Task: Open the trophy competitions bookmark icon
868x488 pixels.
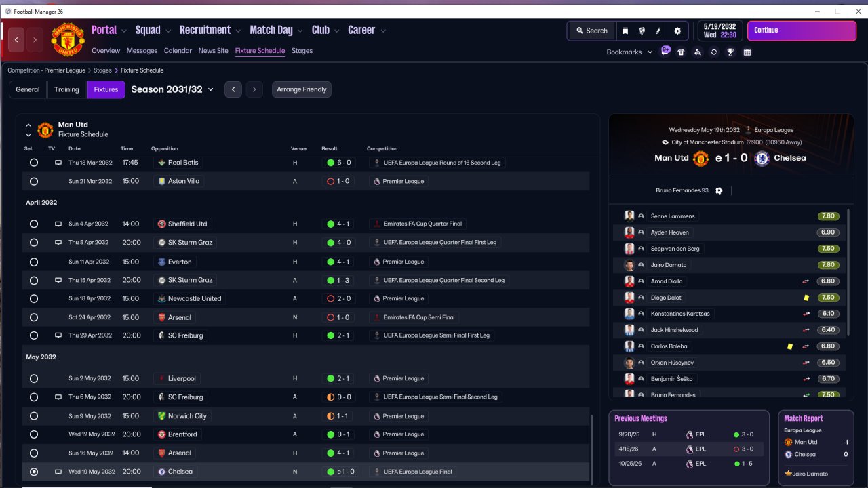Action: click(x=730, y=52)
